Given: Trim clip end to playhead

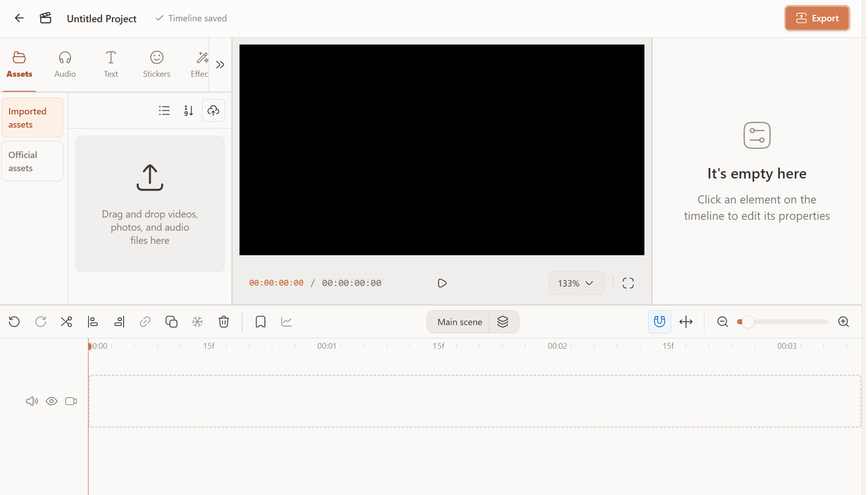Looking at the screenshot, I should [119, 322].
